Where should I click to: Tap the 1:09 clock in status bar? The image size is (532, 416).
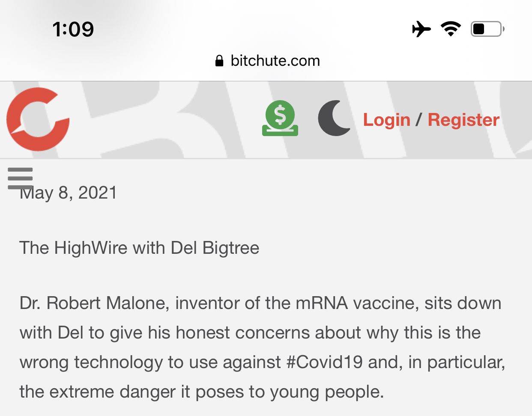click(73, 29)
